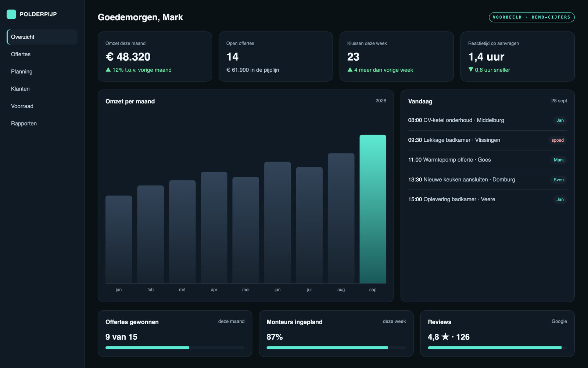This screenshot has height=368, width=588.
Task: Click the highlighted sep revenue bar
Action: point(373,209)
